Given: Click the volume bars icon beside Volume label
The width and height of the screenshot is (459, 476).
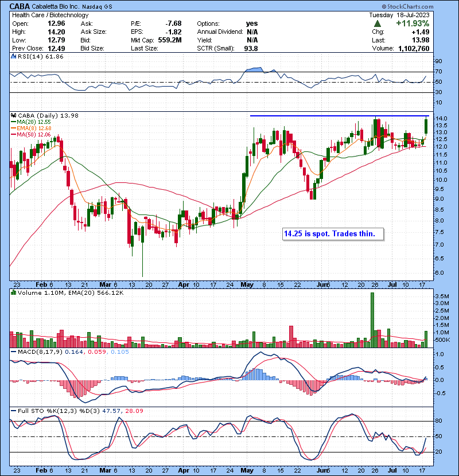Looking at the screenshot, I should (x=14, y=292).
